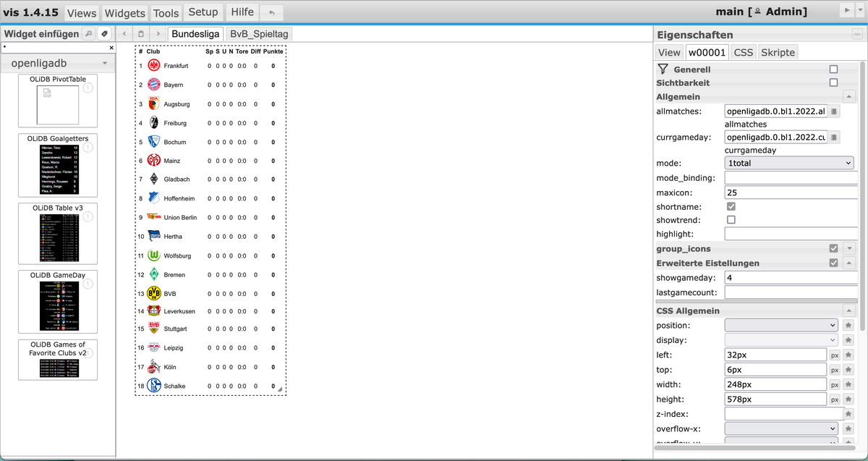Open the Setup menu
Viewport: 868px width, 461px height.
click(203, 12)
